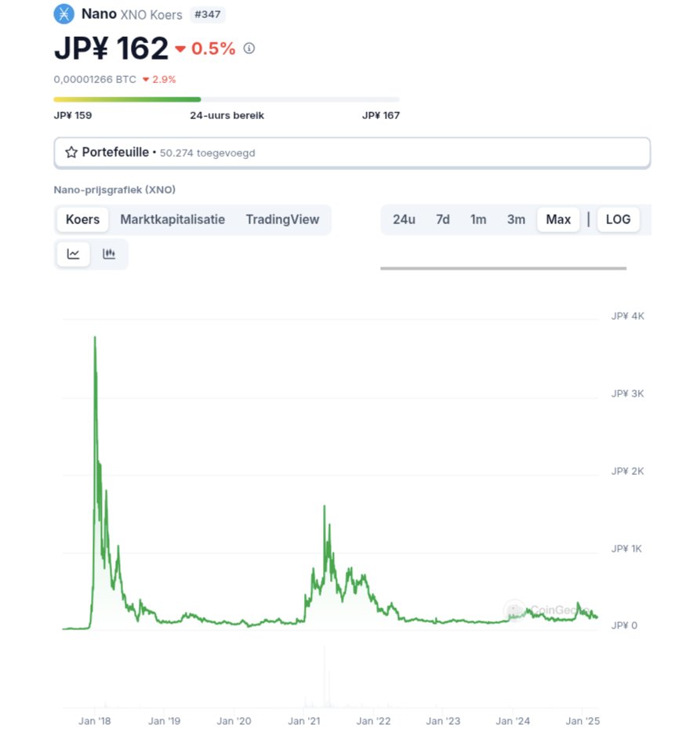Select the 7d time range
This screenshot has width=700, height=746.
(443, 219)
